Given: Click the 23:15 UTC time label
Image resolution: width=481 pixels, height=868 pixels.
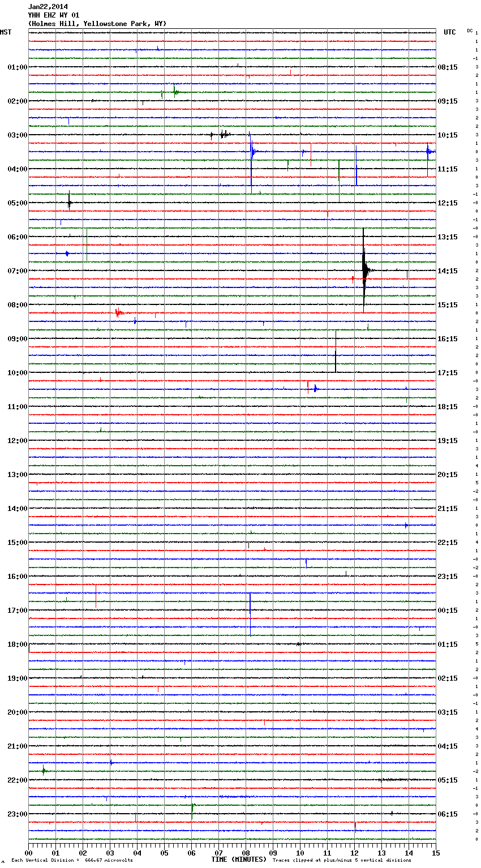Looking at the screenshot, I should coord(448,577).
